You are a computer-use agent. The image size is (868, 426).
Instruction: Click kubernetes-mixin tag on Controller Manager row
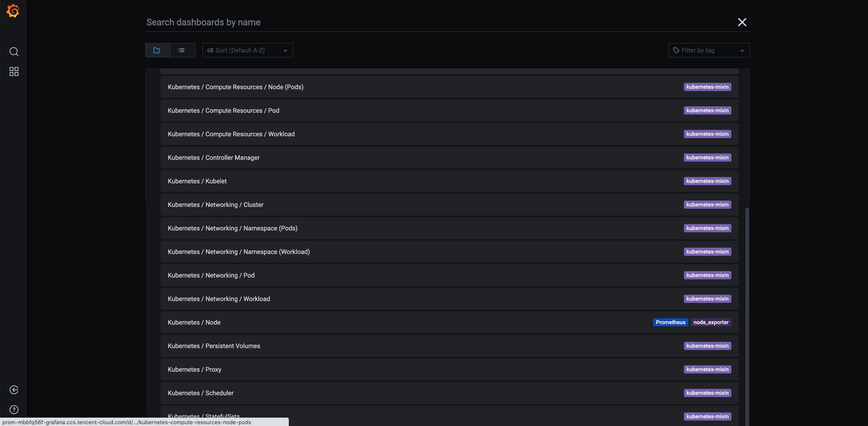707,158
